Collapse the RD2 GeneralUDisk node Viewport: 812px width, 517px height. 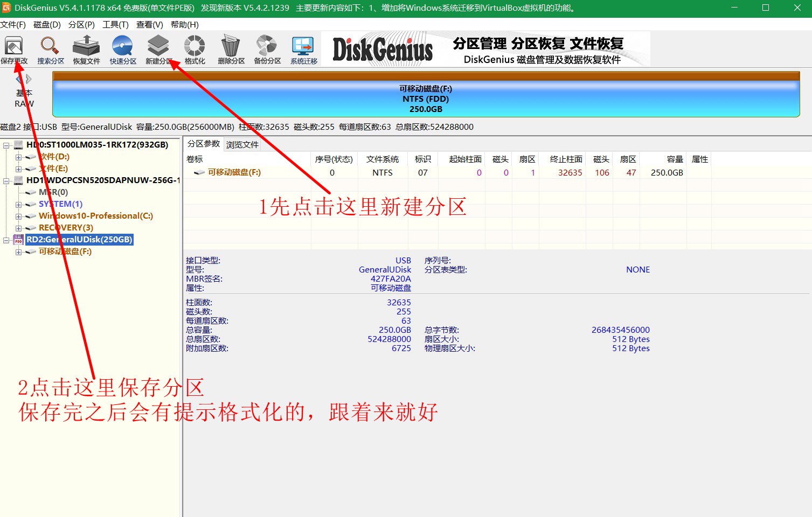tap(7, 240)
